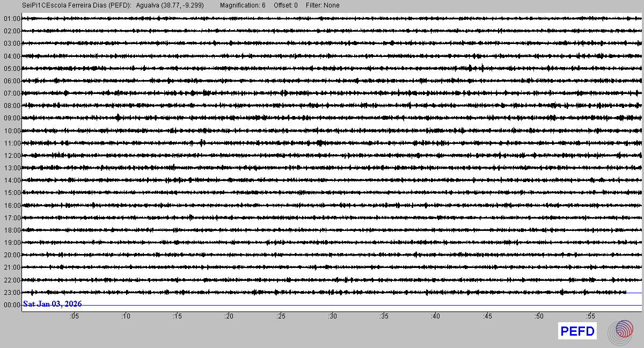Click the Filter: None header text
This screenshot has height=348, width=644.
(x=323, y=5)
